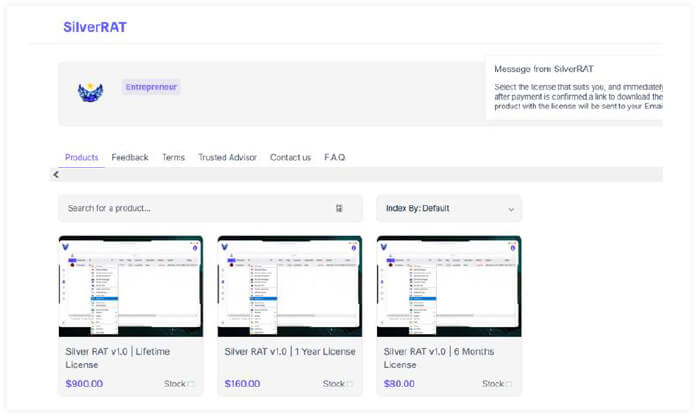Image resolution: width=697 pixels, height=415 pixels.
Task: Click the search icon in the product search box
Action: tap(339, 208)
